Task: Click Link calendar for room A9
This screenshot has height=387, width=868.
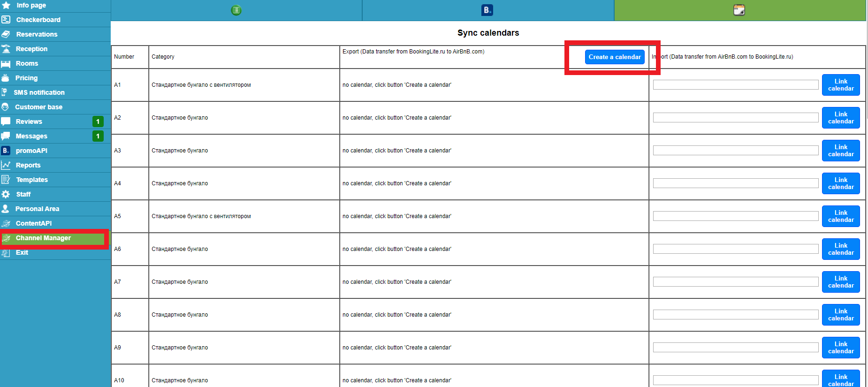Action: click(841, 348)
